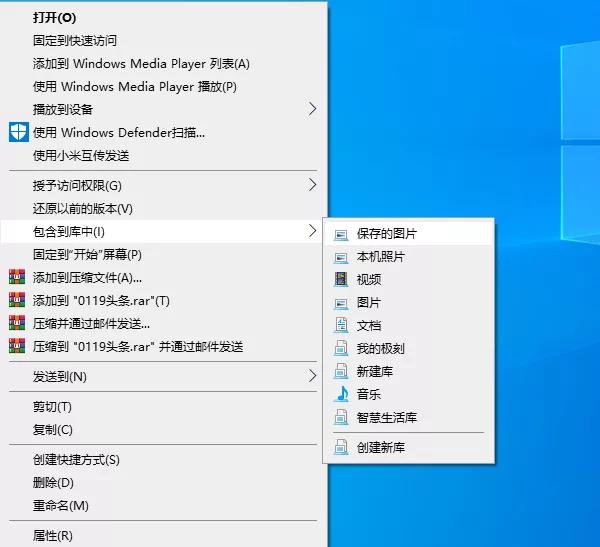Select 文档 library in submenu
The height and width of the screenshot is (547, 600).
pos(408,325)
